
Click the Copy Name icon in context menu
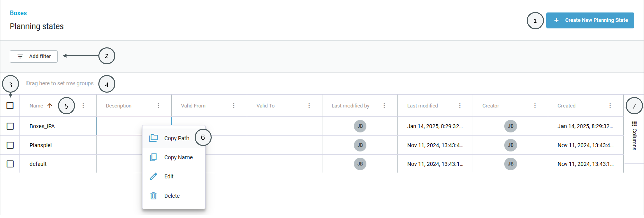[x=153, y=157]
